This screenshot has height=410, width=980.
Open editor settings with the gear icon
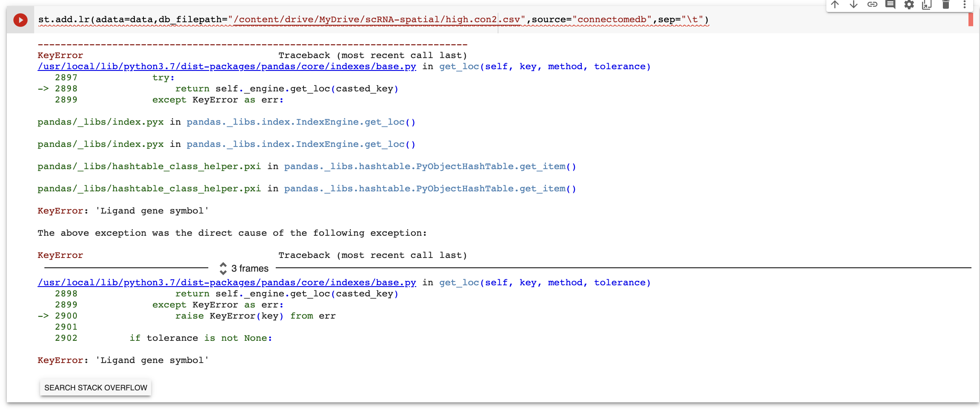tap(909, 5)
